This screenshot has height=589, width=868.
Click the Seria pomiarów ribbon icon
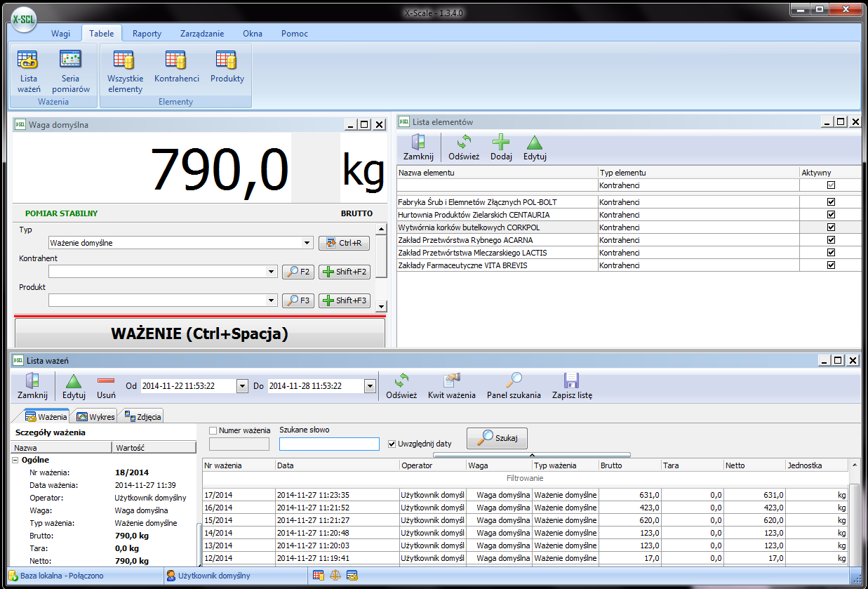coord(70,71)
